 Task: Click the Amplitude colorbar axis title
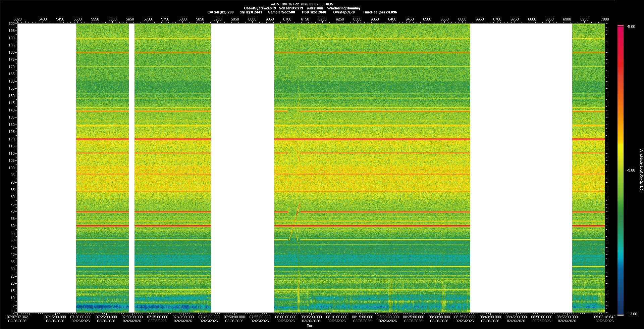click(x=641, y=170)
